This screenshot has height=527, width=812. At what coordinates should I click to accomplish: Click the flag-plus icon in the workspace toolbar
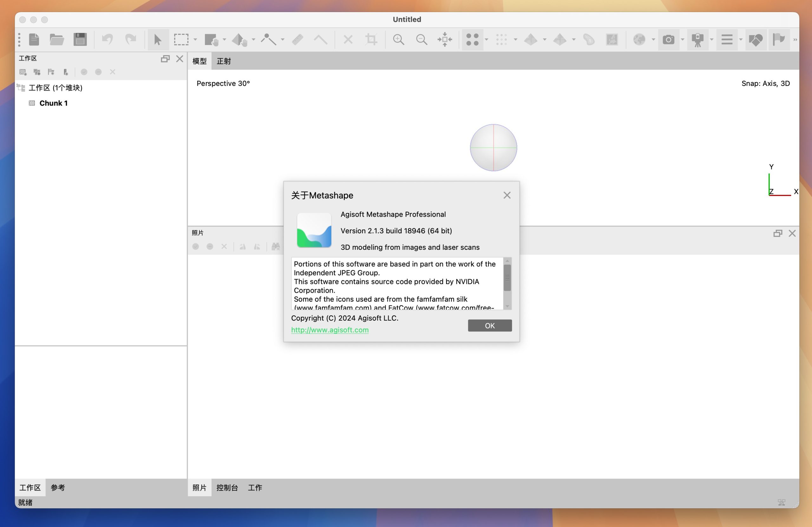pos(51,72)
